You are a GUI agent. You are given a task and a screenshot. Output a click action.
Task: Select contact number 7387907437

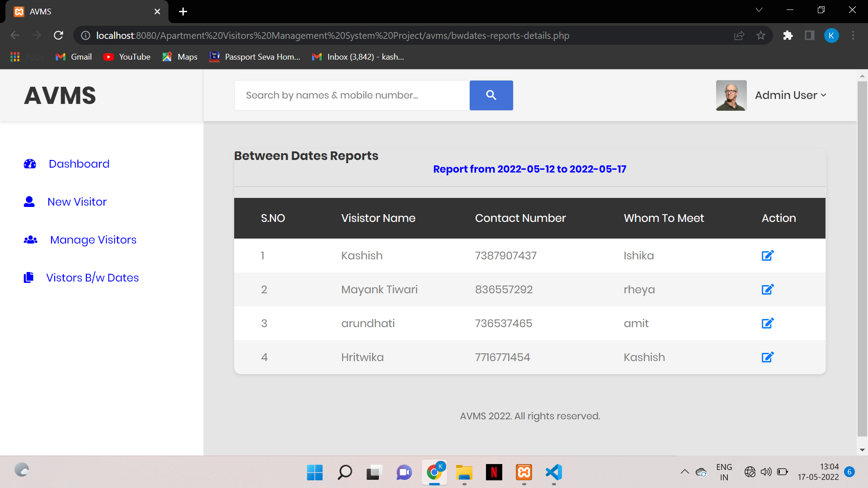505,255
